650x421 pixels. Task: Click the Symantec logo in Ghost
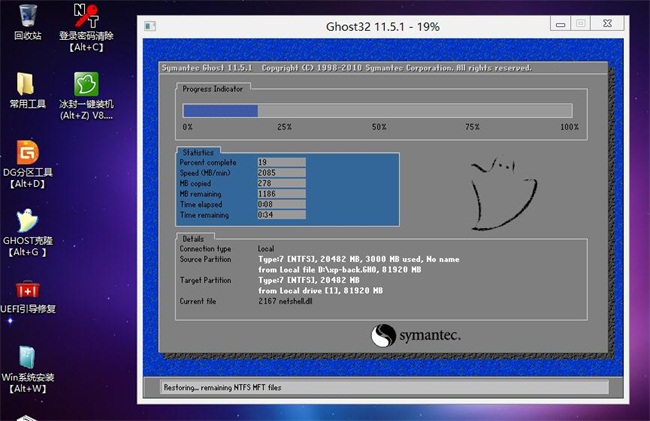tap(416, 335)
